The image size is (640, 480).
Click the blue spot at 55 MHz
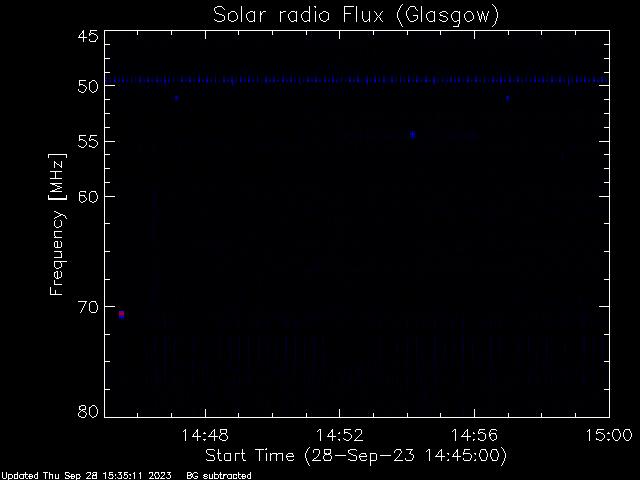(x=413, y=135)
